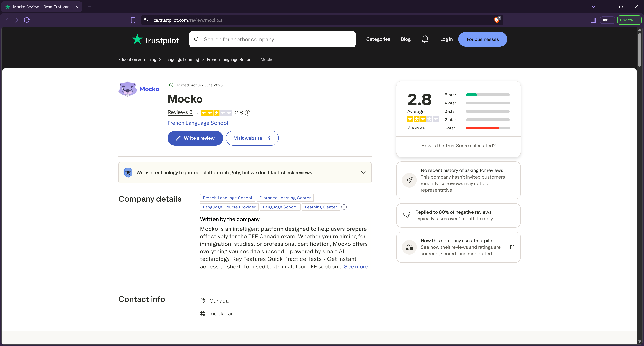Screen dimensions: 644x346
Task: Click the globe icon beside mocko.ai
Action: coord(203,313)
